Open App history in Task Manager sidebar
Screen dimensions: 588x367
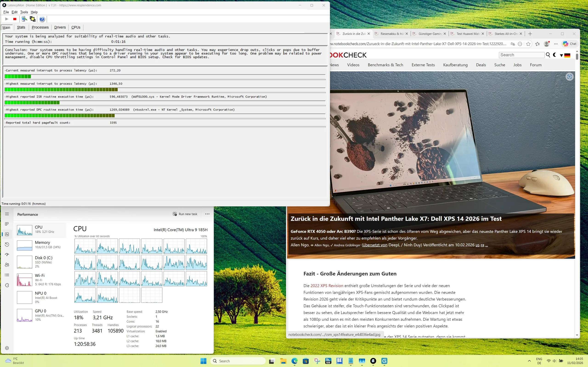pyautogui.click(x=7, y=245)
